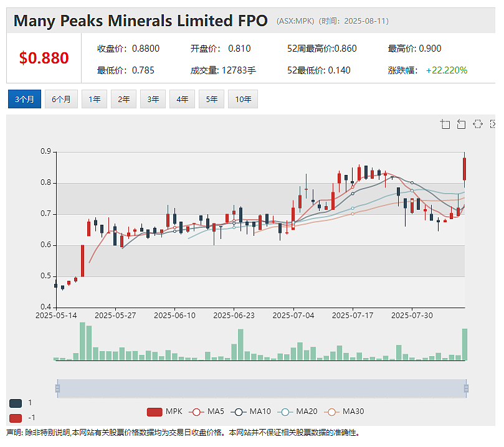This screenshot has width=504, height=447.
Task: Click the 2025-05-27 date axis label
Action: [115, 316]
